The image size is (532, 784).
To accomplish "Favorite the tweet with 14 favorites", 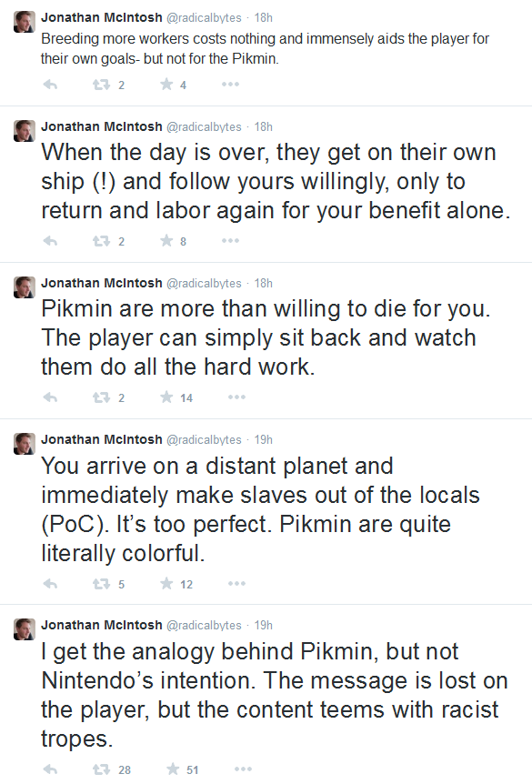I will pyautogui.click(x=166, y=397).
